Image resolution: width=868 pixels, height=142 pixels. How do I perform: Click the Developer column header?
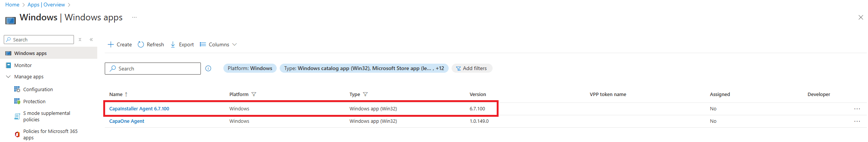(819, 94)
